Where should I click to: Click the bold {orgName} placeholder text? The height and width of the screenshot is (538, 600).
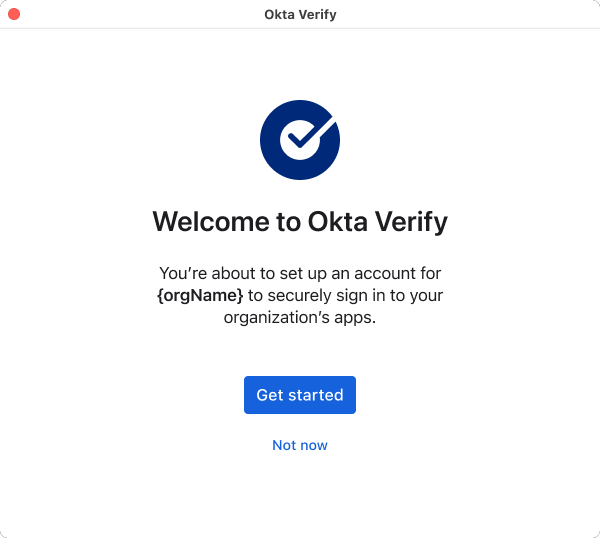click(200, 295)
